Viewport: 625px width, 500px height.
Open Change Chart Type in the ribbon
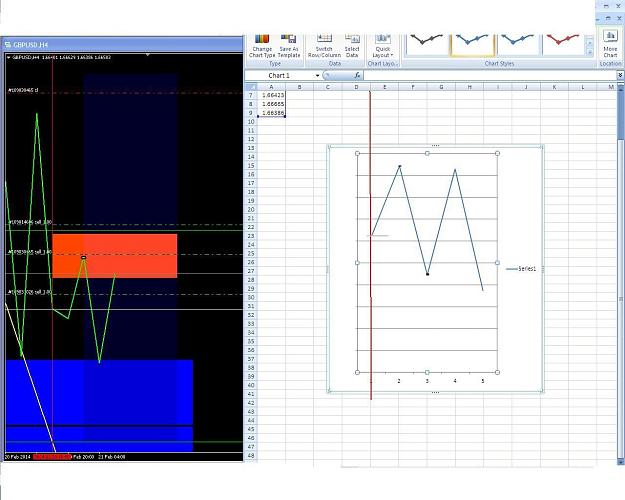point(262,47)
